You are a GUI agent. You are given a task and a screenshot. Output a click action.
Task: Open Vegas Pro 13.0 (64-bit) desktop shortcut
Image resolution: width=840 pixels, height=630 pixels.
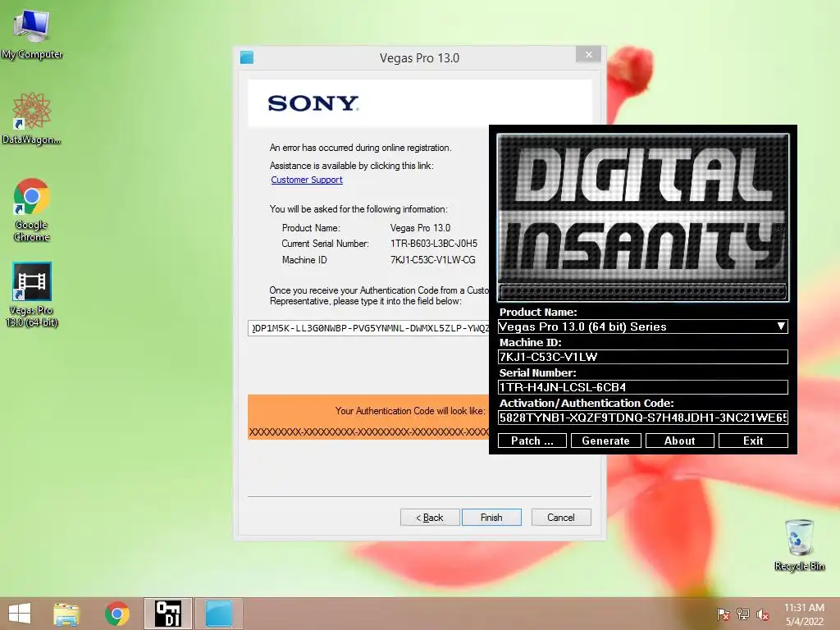[32, 294]
